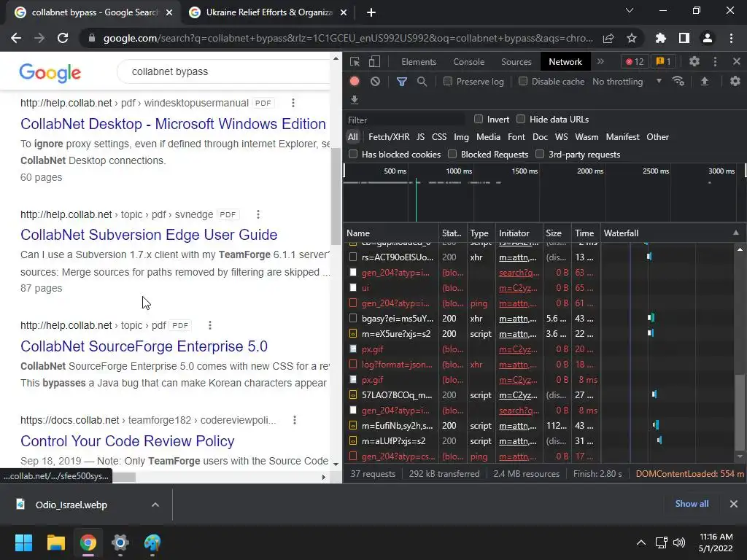Viewport: 747px width, 560px height.
Task: Expand Odio_Israel.webp download options
Action: coord(155,505)
